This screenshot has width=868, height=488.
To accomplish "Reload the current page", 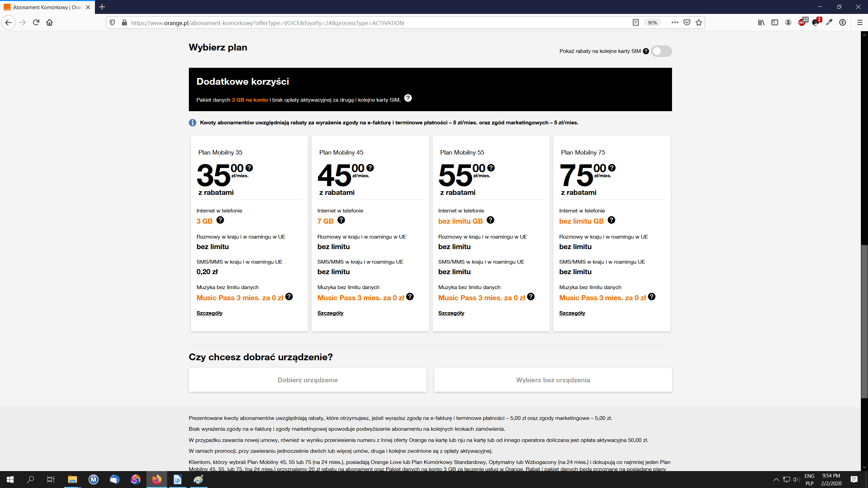I will pos(36,23).
